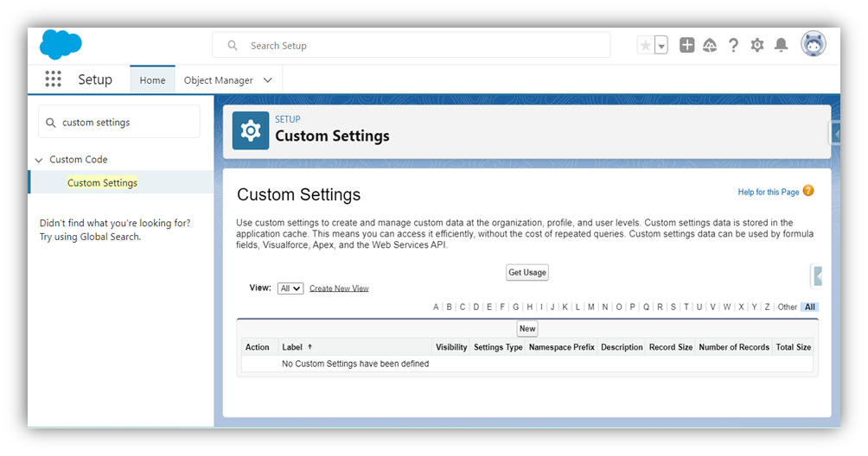
Task: Open the notifications bell
Action: pyautogui.click(x=781, y=45)
